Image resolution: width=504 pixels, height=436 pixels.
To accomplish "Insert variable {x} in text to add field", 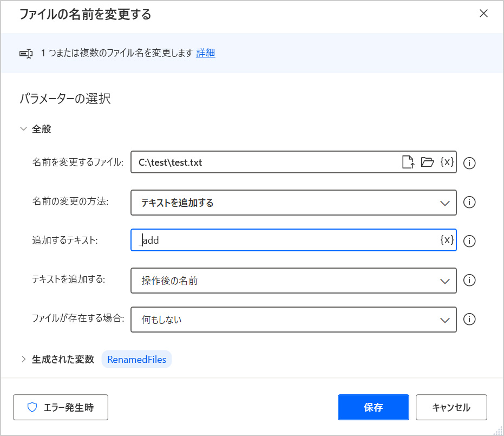I will [x=447, y=240].
